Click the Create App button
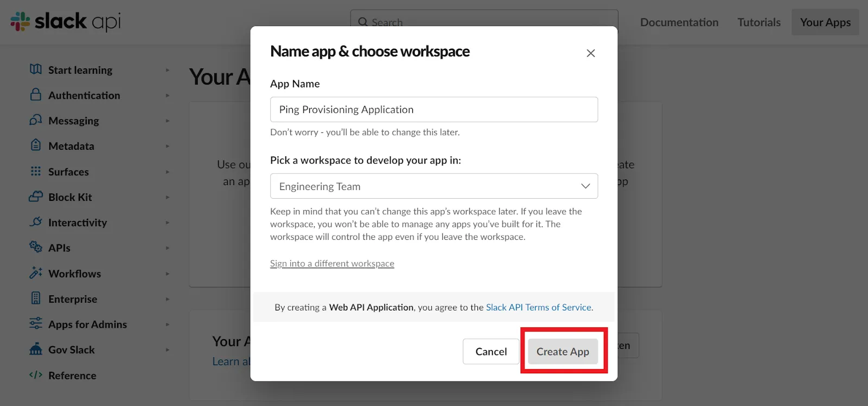The height and width of the screenshot is (406, 868). pos(563,352)
